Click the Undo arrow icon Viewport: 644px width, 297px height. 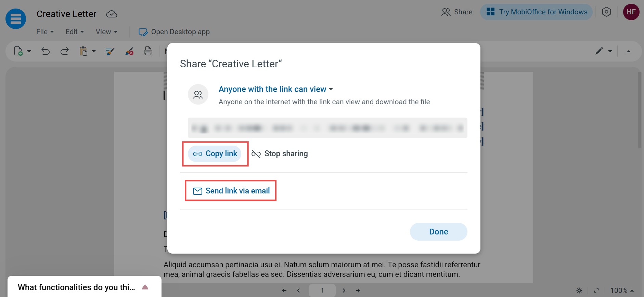pyautogui.click(x=46, y=51)
